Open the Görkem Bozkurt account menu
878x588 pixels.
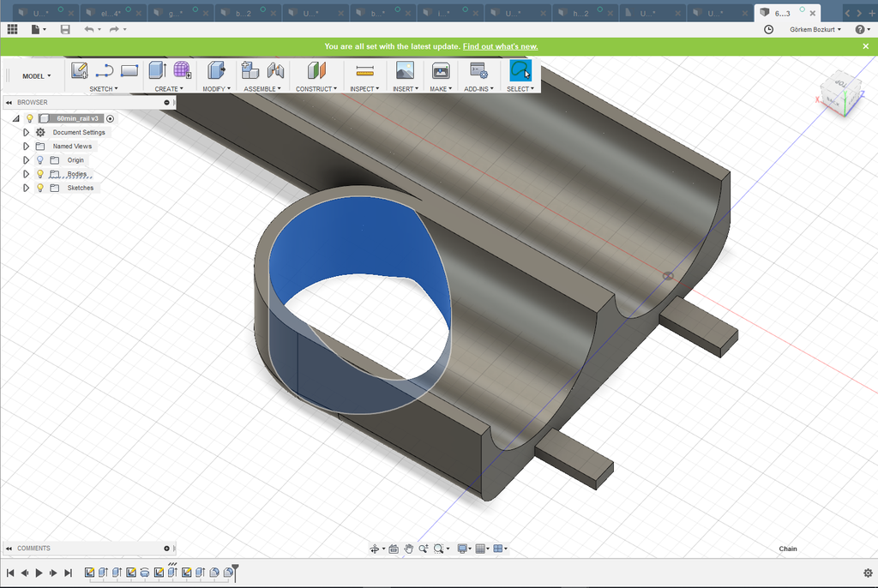click(815, 29)
